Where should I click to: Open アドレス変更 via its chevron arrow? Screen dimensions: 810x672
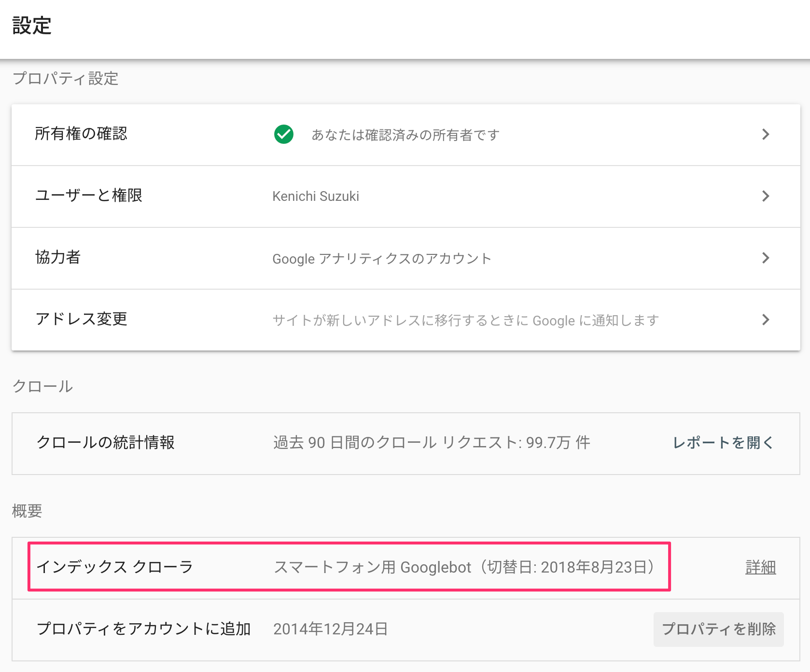(x=766, y=320)
